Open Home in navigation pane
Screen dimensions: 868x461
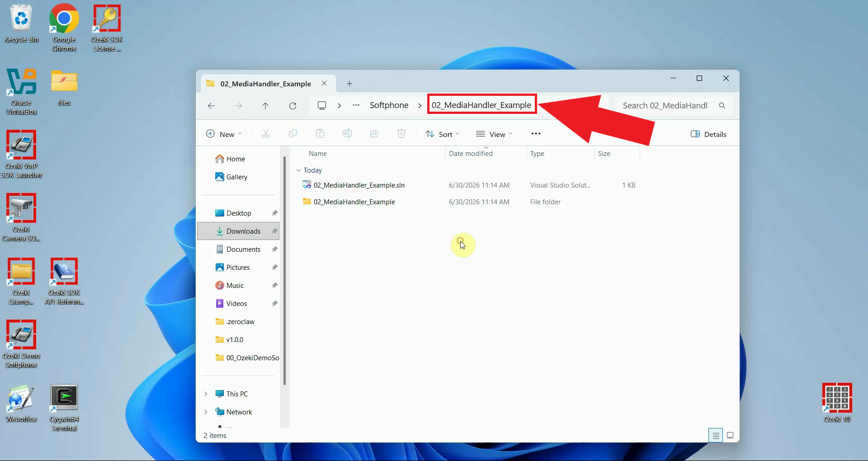coord(230,159)
